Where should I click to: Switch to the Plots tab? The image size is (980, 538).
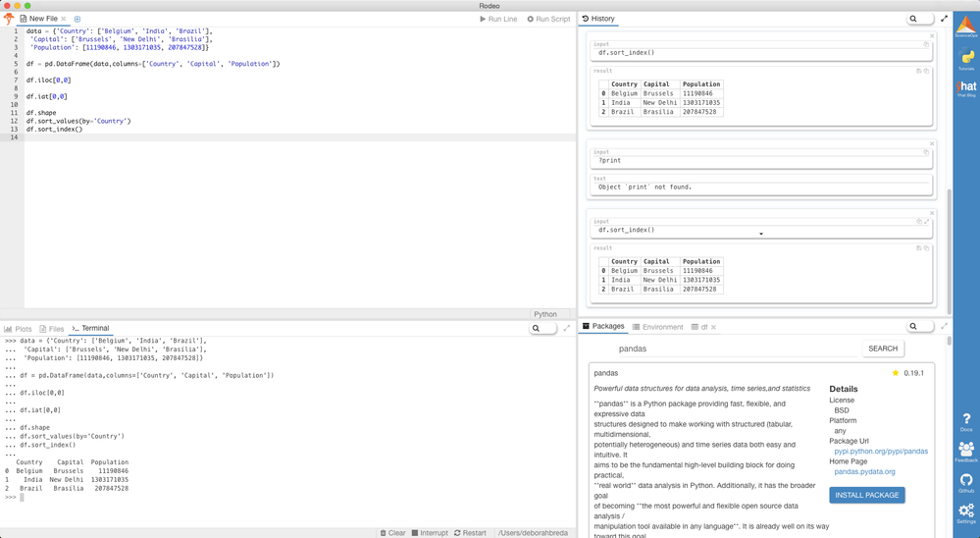(18, 329)
